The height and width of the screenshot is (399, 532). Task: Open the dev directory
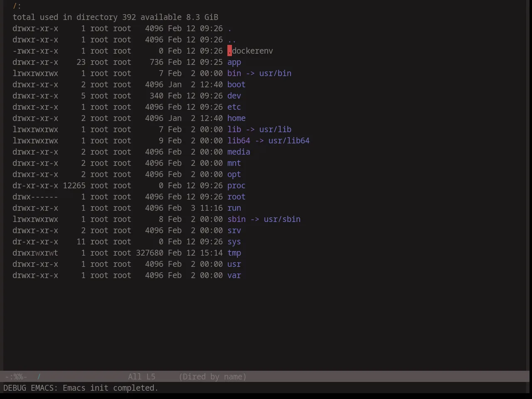point(234,96)
